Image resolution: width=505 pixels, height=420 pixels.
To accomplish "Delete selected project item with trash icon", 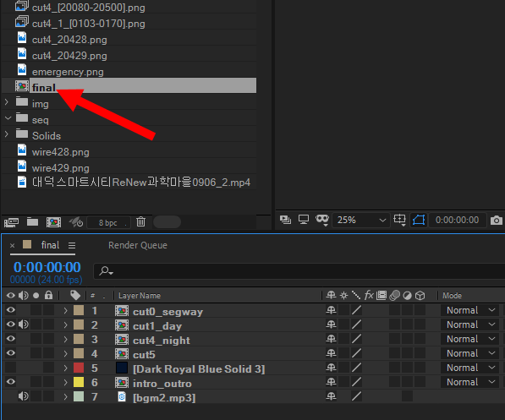I will tap(140, 221).
